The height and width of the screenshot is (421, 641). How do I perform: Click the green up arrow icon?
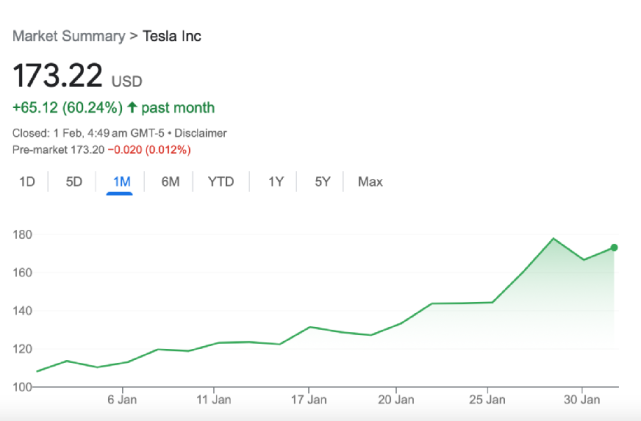click(x=132, y=107)
